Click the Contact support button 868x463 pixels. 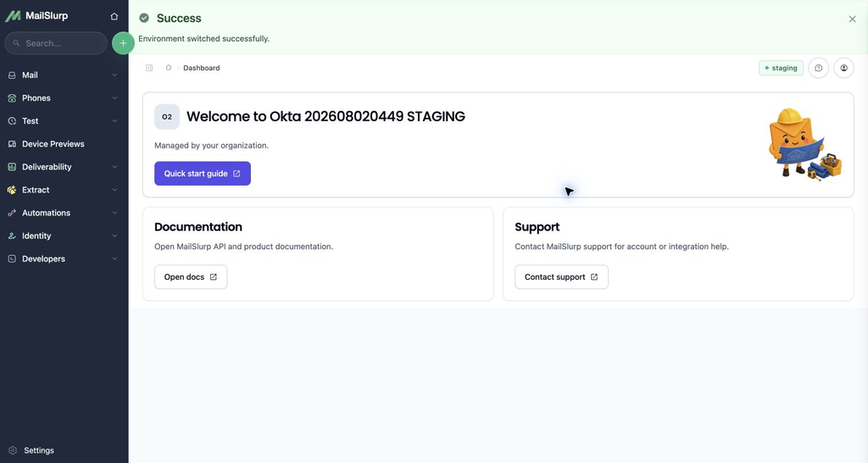[x=561, y=277]
